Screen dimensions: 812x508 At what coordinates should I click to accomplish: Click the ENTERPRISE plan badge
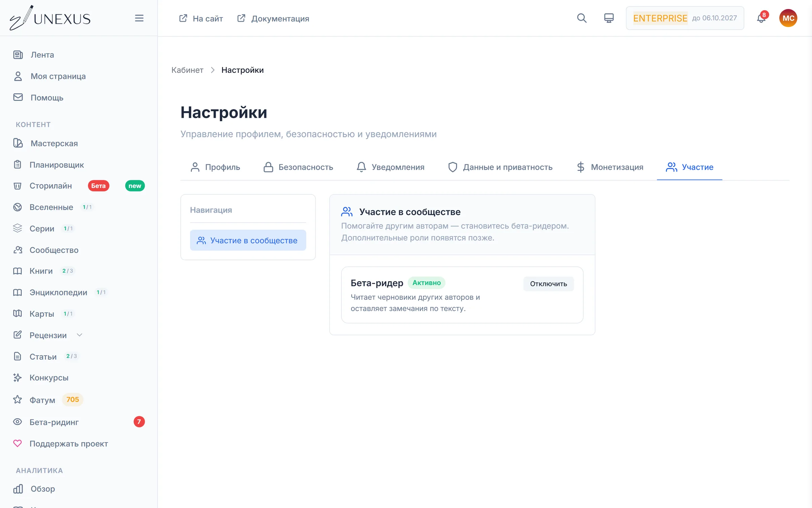[x=660, y=18]
